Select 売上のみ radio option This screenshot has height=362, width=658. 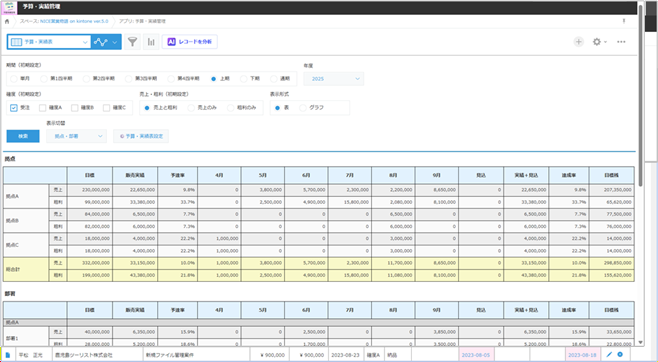tap(191, 108)
